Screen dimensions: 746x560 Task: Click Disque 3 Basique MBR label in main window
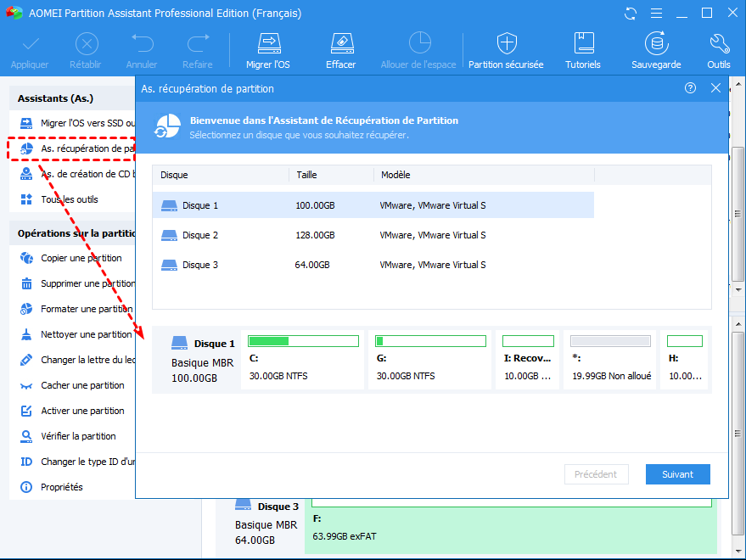[x=266, y=525]
